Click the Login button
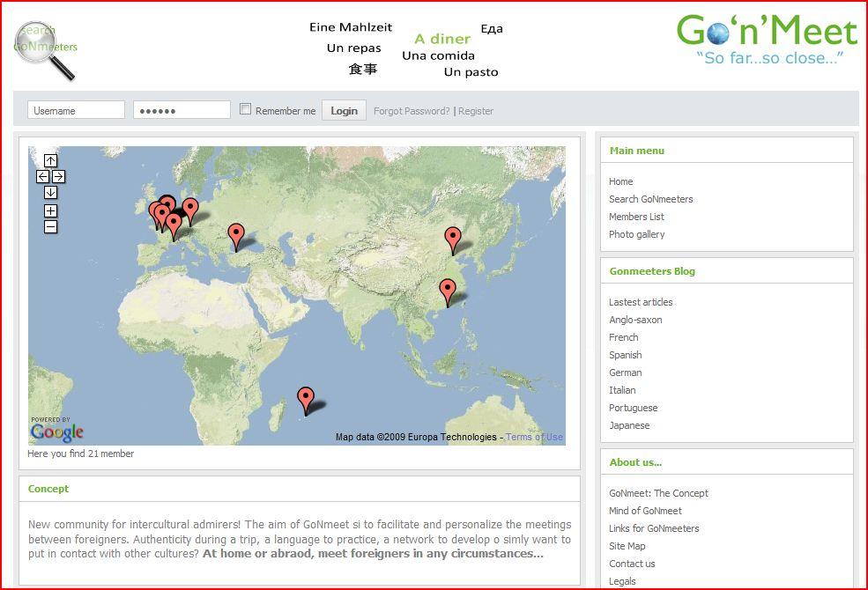 (345, 111)
